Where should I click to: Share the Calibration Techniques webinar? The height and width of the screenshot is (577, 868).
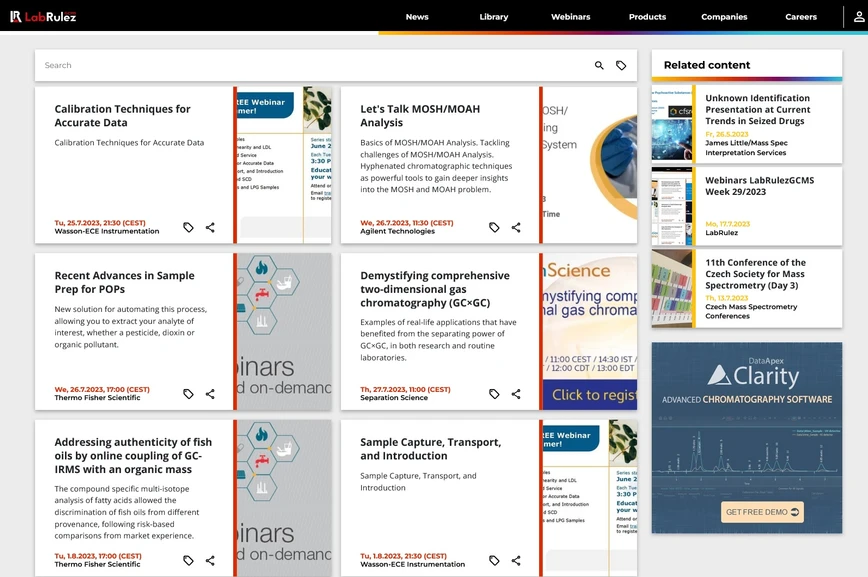(x=210, y=227)
